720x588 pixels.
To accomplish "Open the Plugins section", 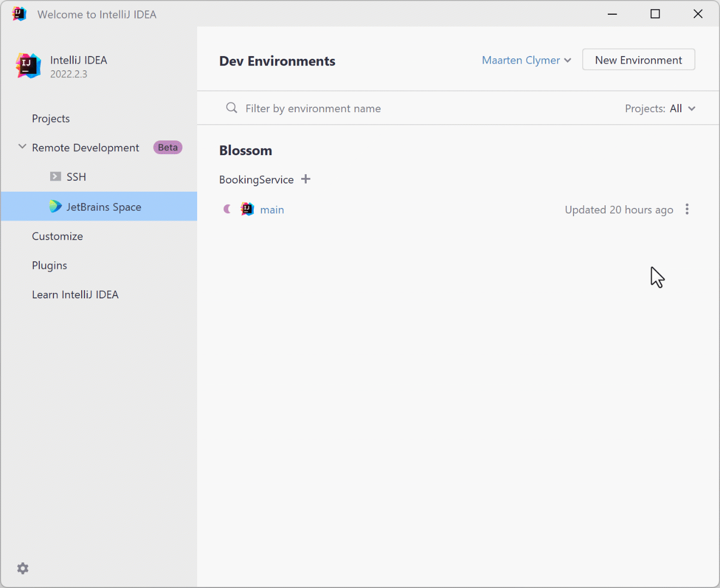I will pyautogui.click(x=50, y=266).
